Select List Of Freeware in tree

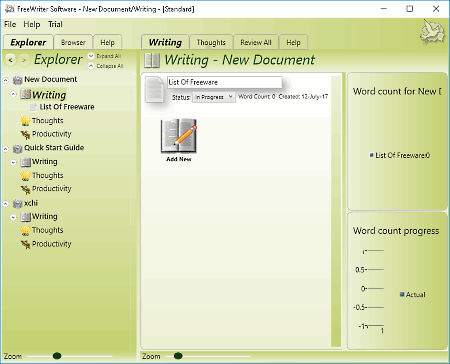point(67,107)
